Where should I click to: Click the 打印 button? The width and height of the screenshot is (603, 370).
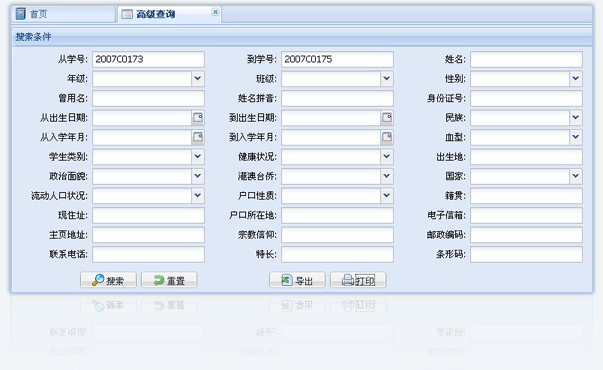click(358, 280)
